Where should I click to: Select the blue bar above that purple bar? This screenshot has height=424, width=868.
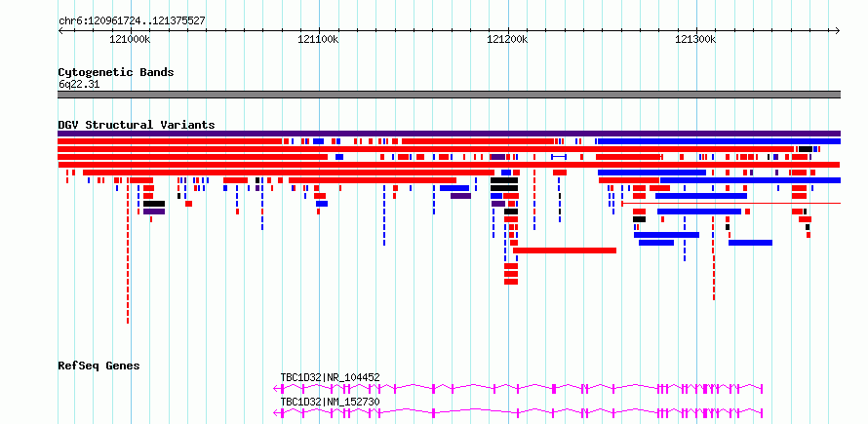[454, 188]
